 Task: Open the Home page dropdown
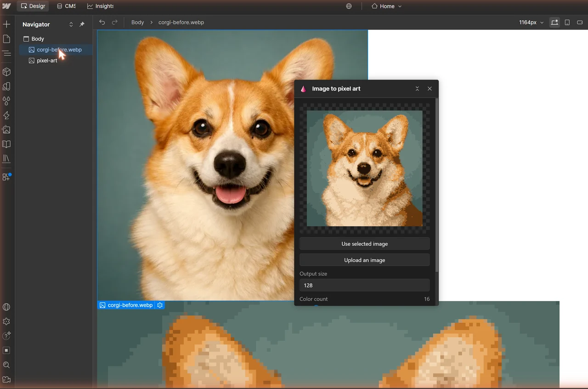(x=386, y=6)
